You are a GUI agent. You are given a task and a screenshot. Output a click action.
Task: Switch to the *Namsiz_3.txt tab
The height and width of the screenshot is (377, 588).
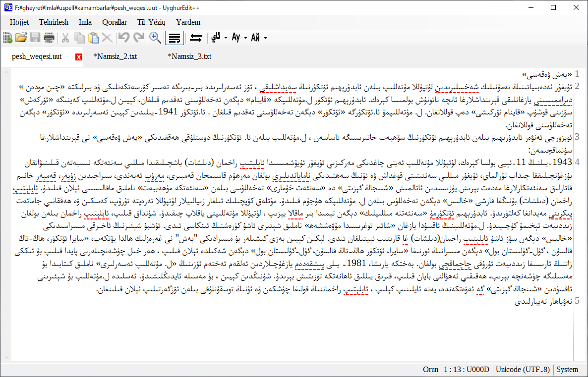pos(189,56)
